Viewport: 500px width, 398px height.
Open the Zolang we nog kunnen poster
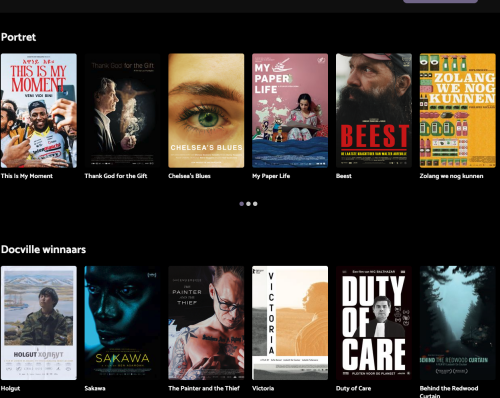(x=458, y=111)
